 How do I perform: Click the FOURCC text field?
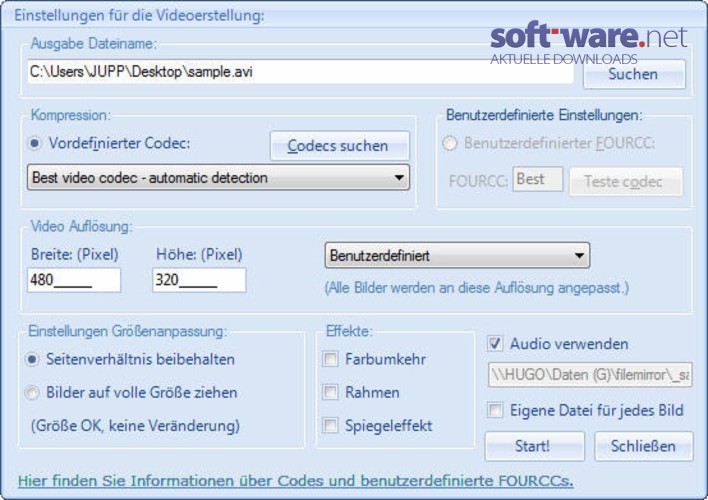coord(538,179)
